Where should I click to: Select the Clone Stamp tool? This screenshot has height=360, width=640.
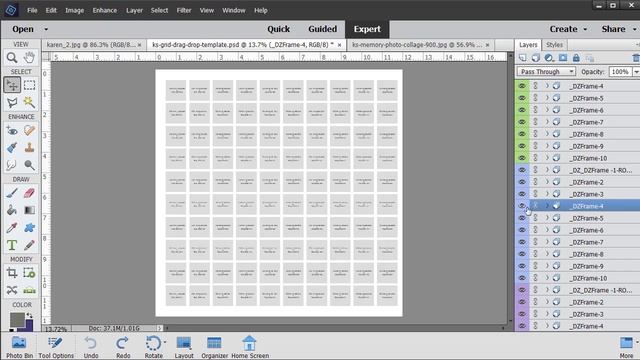[x=29, y=147]
